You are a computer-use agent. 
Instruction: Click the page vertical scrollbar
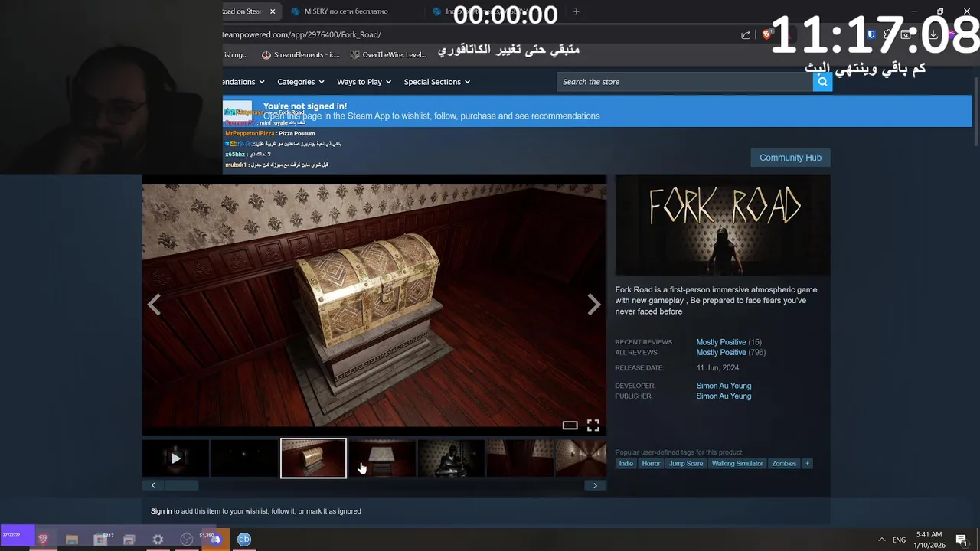(x=975, y=111)
